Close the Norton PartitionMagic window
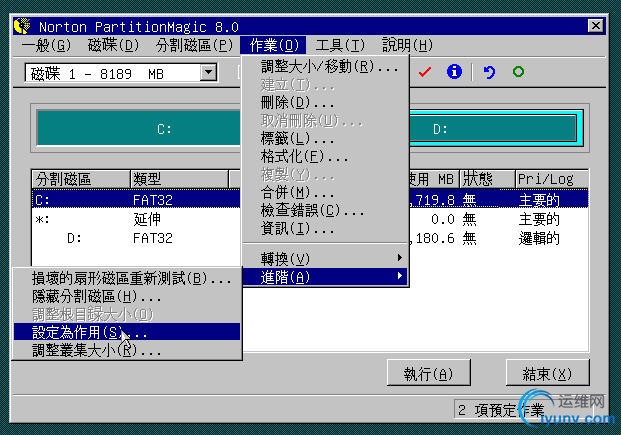621x435 pixels. point(595,26)
